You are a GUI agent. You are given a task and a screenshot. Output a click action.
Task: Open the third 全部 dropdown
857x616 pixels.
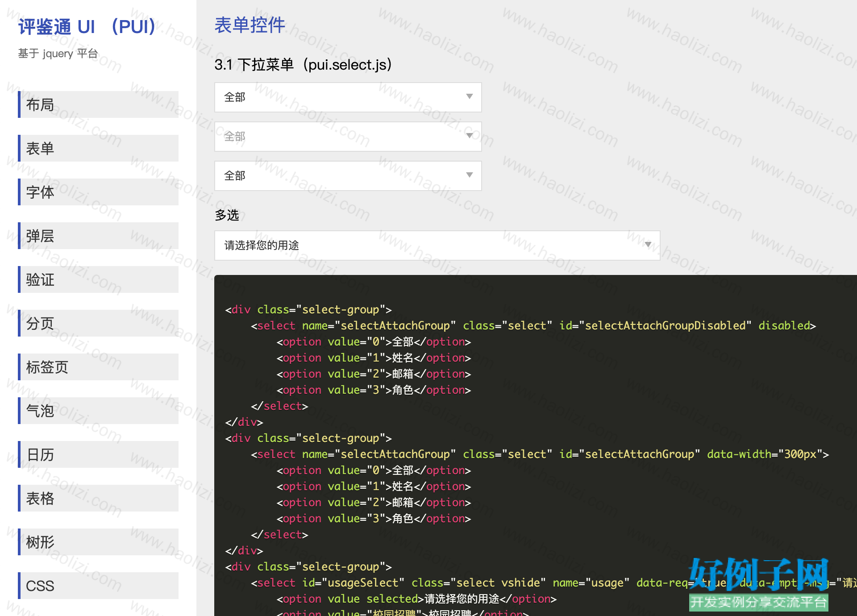point(348,175)
